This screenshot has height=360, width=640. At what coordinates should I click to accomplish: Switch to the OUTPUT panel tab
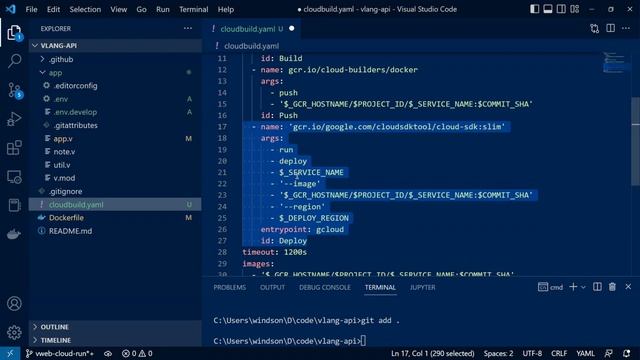pos(272,287)
